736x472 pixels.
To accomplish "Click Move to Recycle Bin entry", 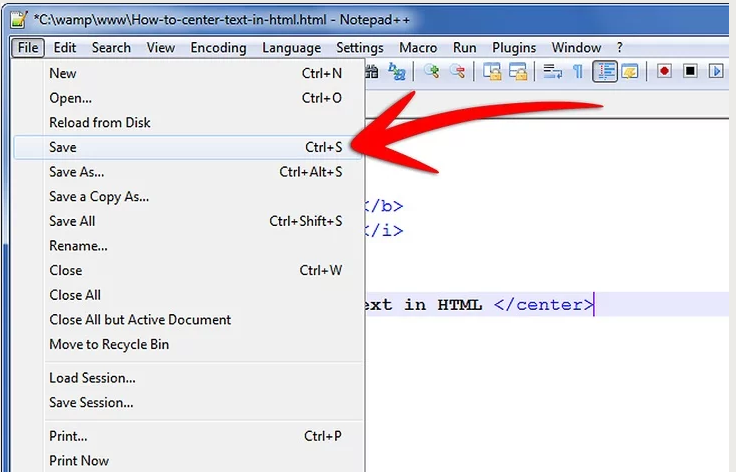I will 109,344.
